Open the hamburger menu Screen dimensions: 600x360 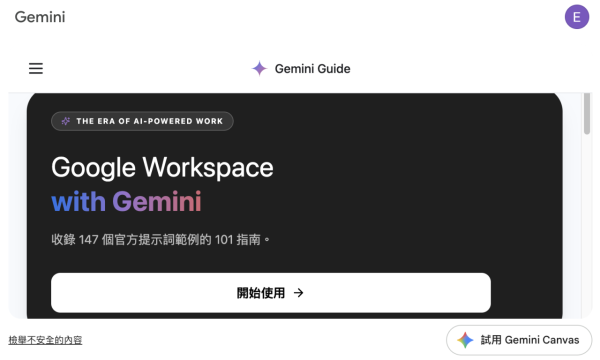tap(36, 68)
